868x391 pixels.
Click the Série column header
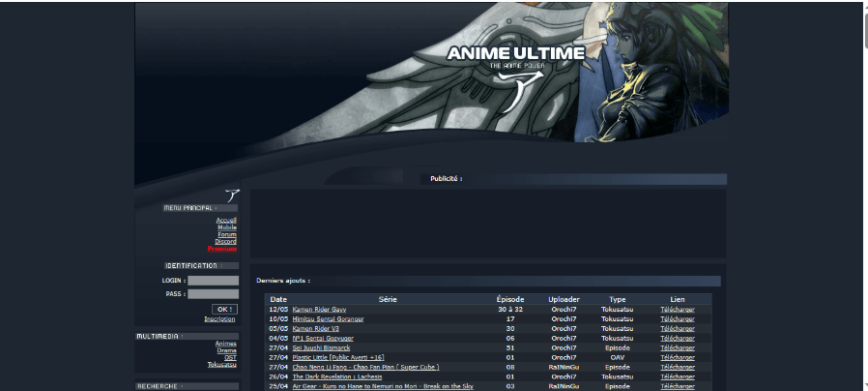click(x=388, y=299)
